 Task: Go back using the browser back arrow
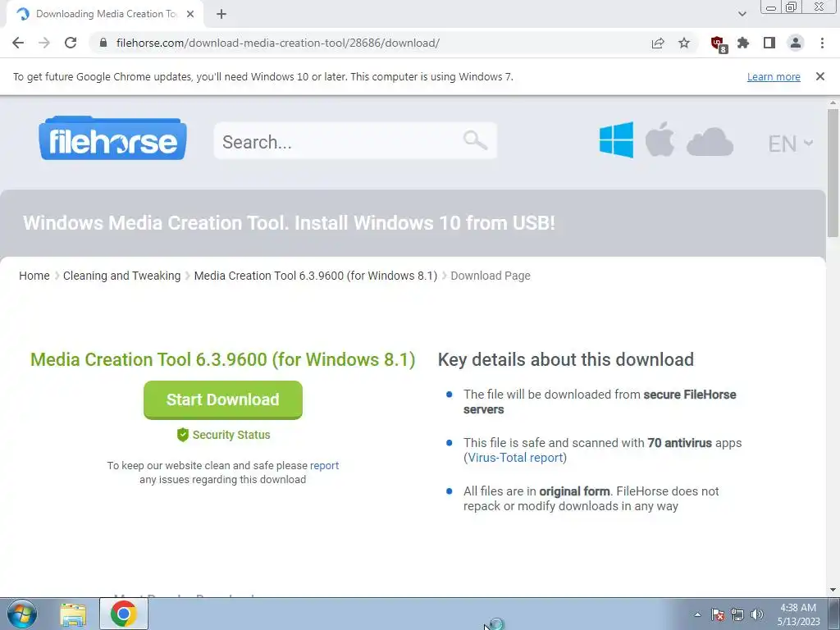pyautogui.click(x=18, y=43)
